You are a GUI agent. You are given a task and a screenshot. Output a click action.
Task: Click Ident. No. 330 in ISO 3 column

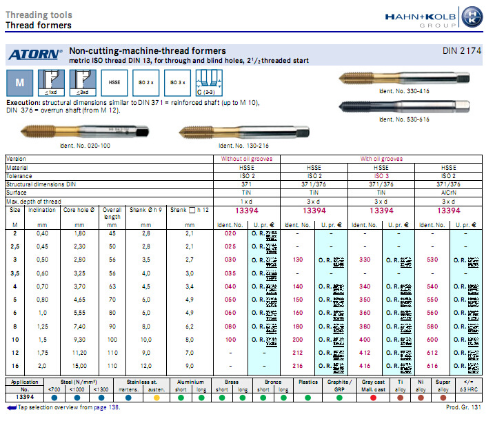365,260
